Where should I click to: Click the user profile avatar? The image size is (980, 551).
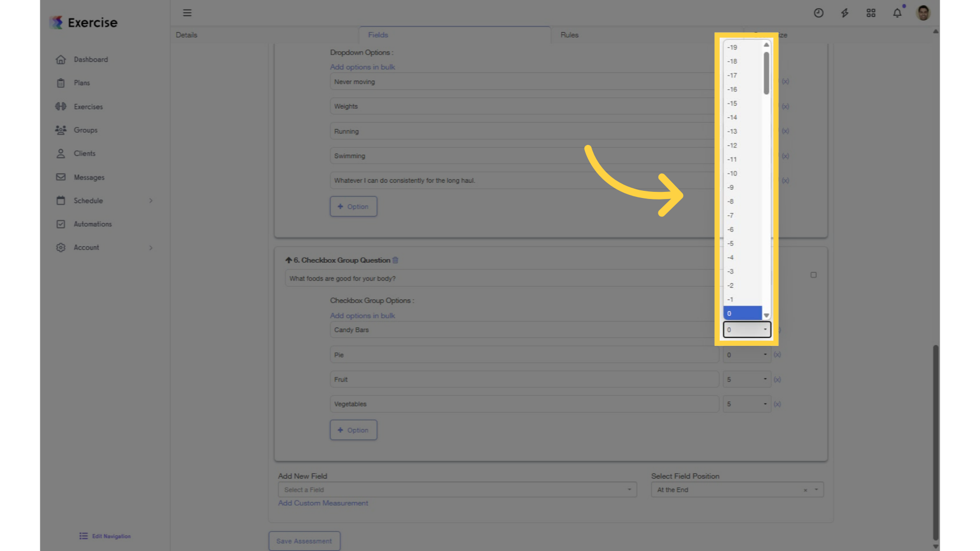(923, 13)
